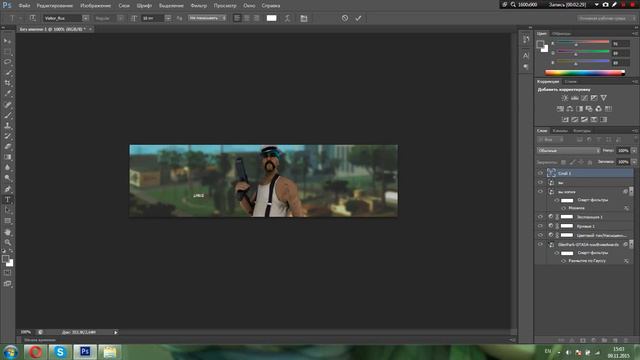Viewport: 640px width, 360px height.
Task: Add a Curves adjustment icon
Action: click(584, 98)
